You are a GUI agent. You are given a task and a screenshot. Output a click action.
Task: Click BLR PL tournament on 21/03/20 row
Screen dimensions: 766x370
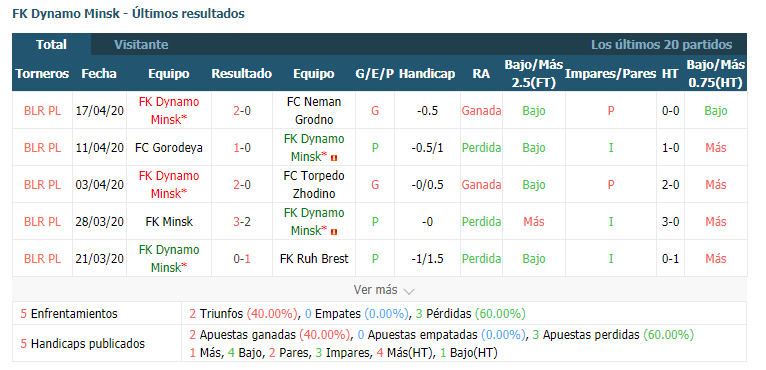(43, 259)
